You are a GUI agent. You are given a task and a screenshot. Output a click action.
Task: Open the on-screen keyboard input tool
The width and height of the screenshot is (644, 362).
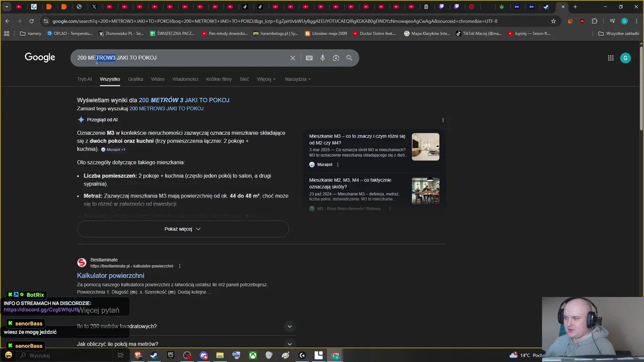(x=309, y=58)
